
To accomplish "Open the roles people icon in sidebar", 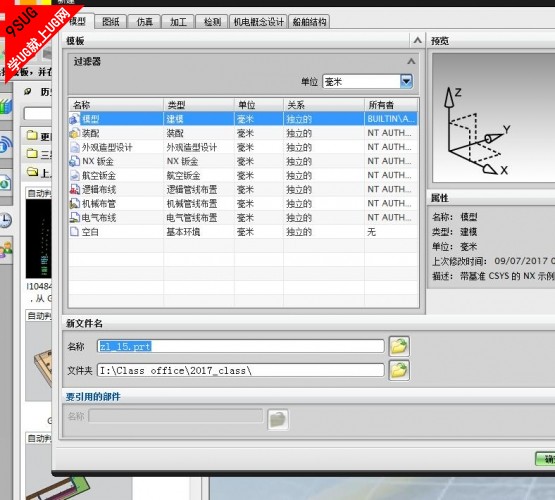I will pos(5,250).
